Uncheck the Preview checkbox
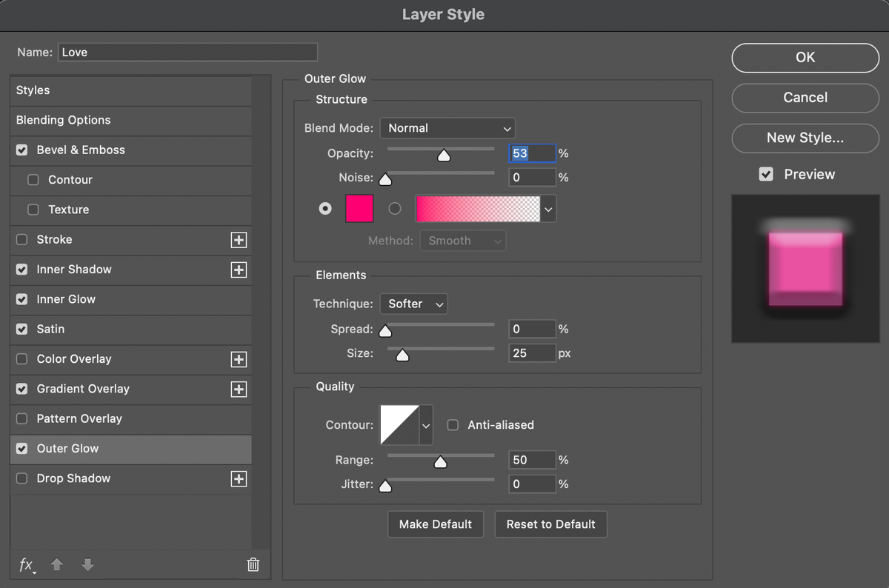The image size is (889, 588). 768,174
